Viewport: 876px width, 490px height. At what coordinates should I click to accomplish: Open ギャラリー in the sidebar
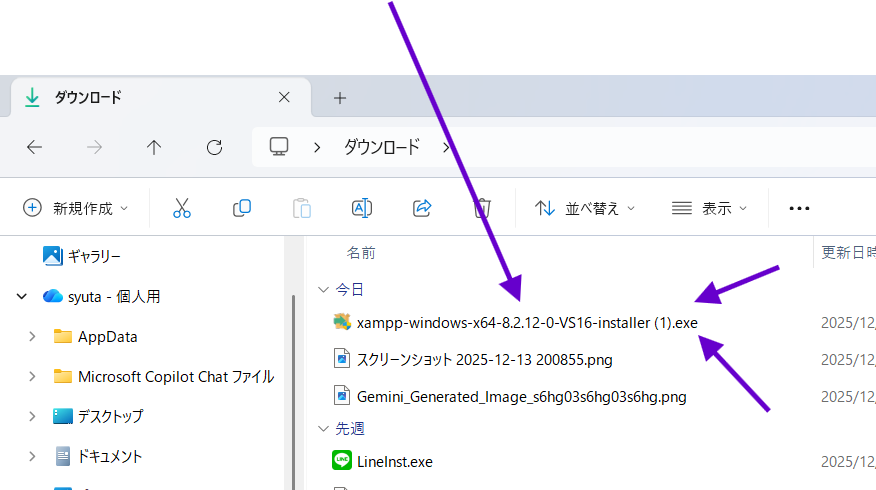point(93,255)
